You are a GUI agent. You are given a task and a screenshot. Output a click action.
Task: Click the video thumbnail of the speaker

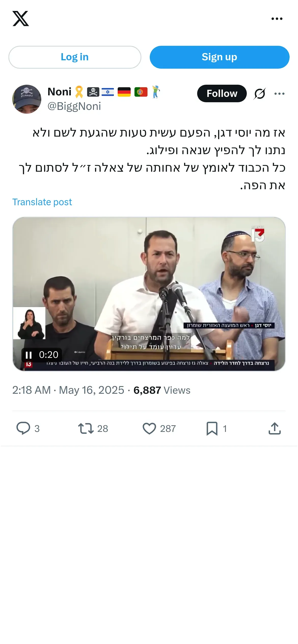point(149,294)
